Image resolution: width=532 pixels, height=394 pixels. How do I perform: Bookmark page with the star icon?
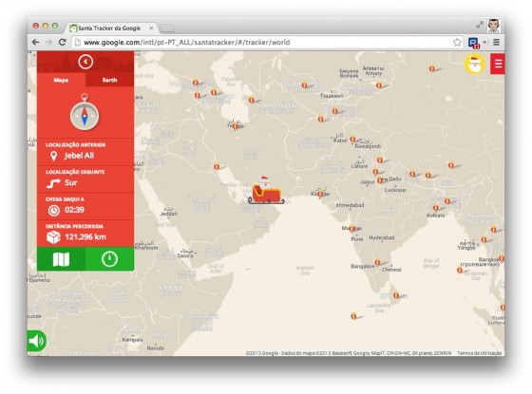457,43
